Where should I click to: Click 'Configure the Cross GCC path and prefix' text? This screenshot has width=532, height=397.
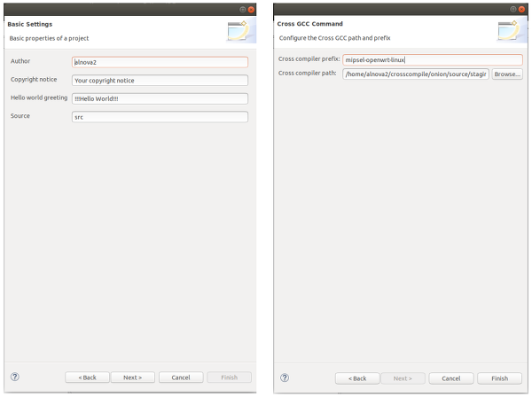[x=334, y=38]
